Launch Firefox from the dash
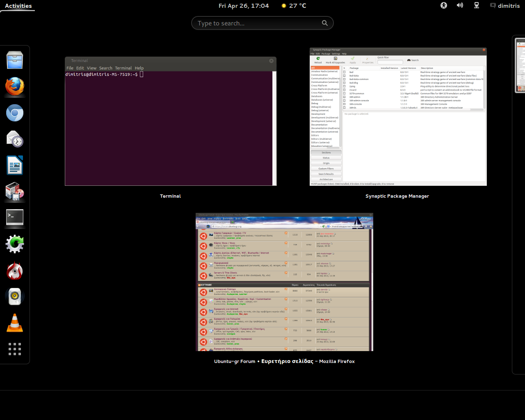 click(x=15, y=87)
